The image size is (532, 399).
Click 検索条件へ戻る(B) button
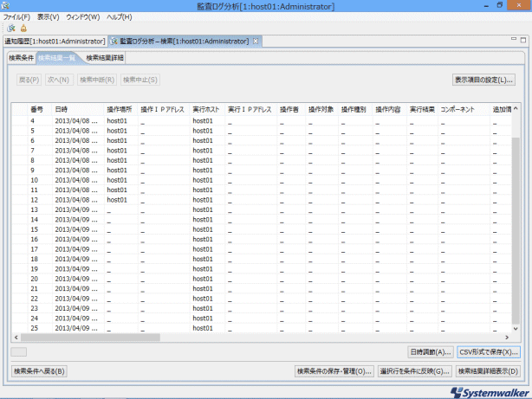tap(39, 371)
